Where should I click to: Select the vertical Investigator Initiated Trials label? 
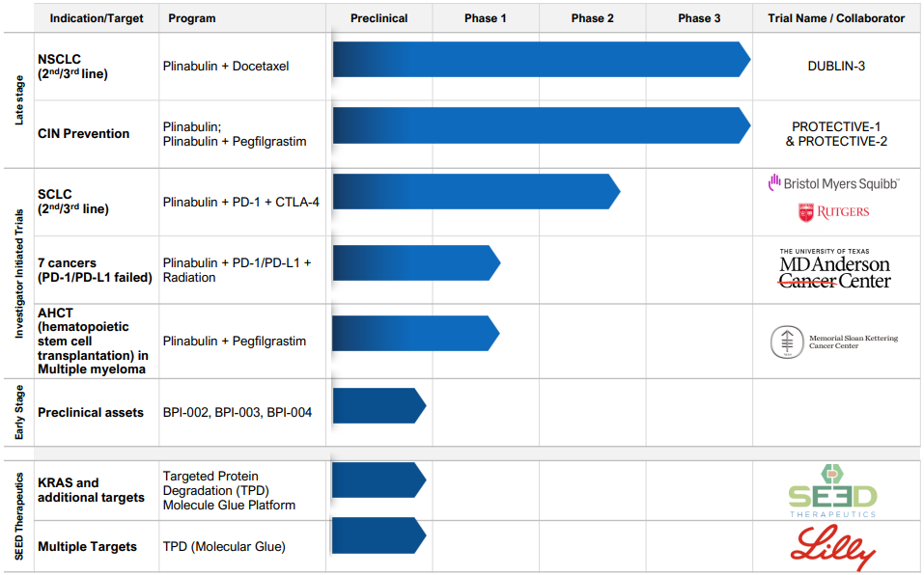pos(19,273)
